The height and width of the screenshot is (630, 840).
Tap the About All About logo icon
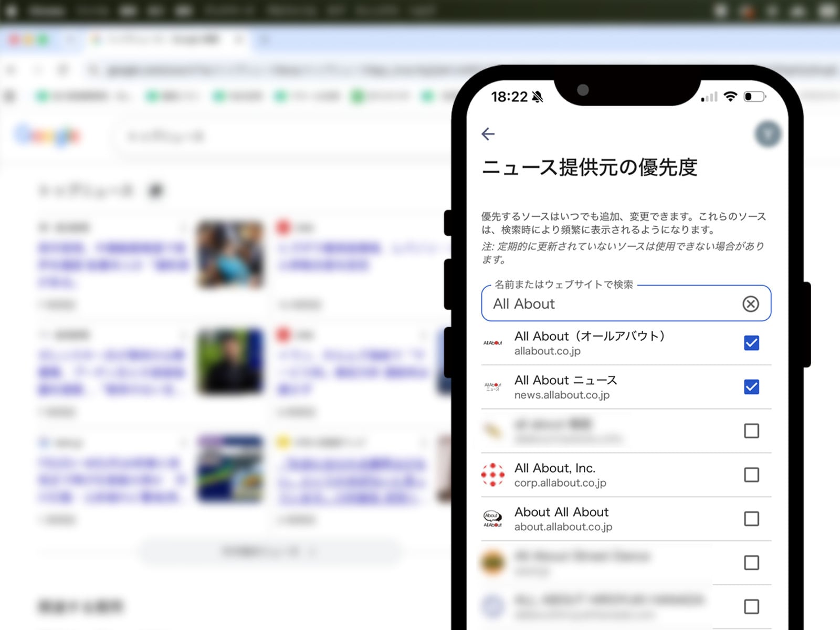492,519
